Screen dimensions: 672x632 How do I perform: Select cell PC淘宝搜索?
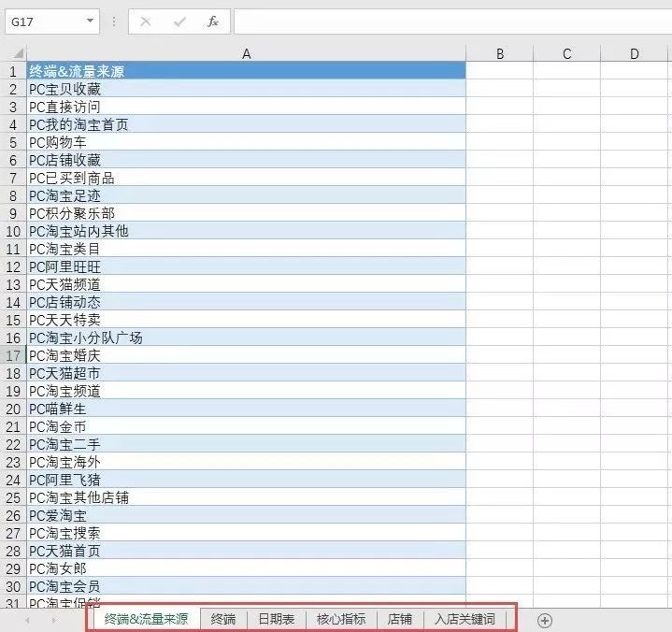246,533
